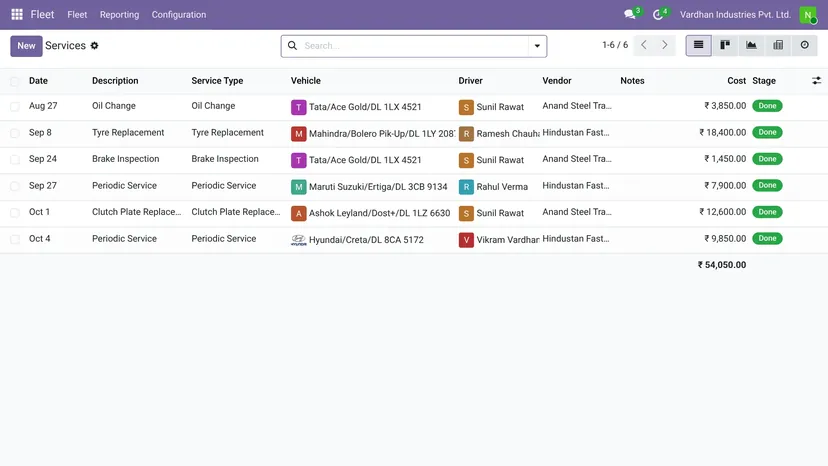Viewport: 828px width, 466px height.
Task: Click the Notes column header
Action: click(632, 81)
